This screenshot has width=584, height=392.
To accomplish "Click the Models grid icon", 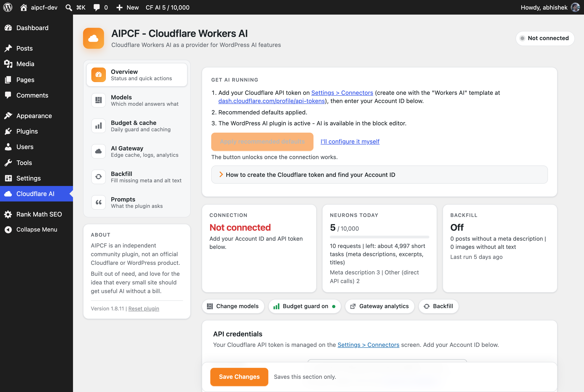I will click(x=99, y=100).
